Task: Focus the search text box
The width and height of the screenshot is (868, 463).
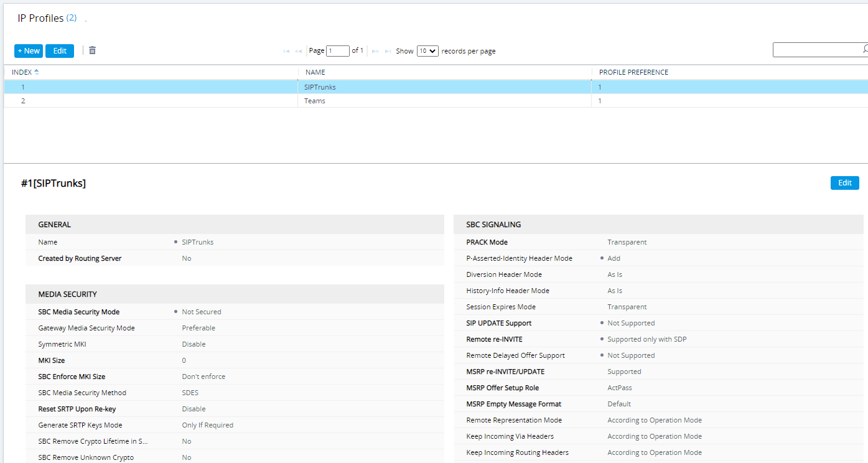Action: [815, 50]
